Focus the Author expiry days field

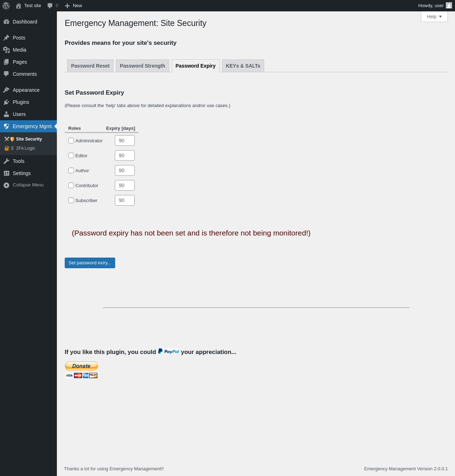125,170
